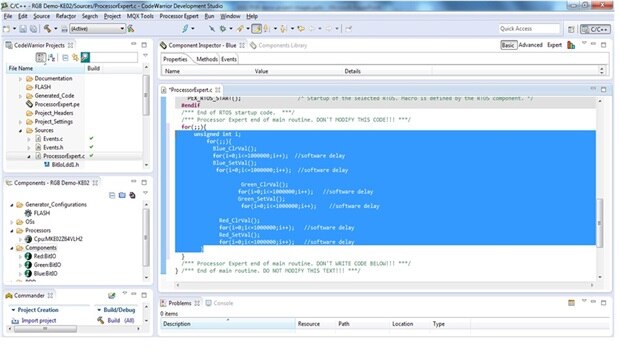The height and width of the screenshot is (362, 619).
Task: Open the File menu
Action: tap(8, 16)
